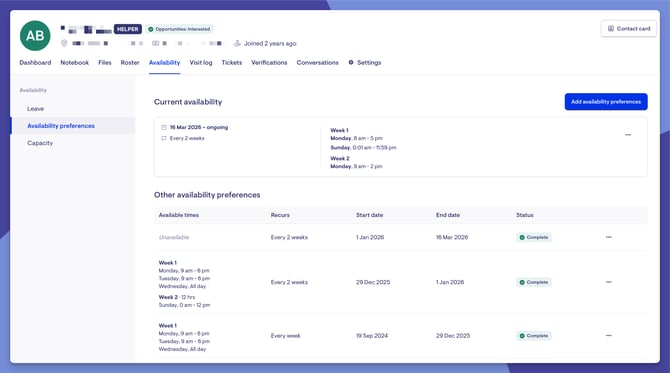Click the repeat icon beside Every 2 weeks
Image resolution: width=670 pixels, height=373 pixels.
164,138
